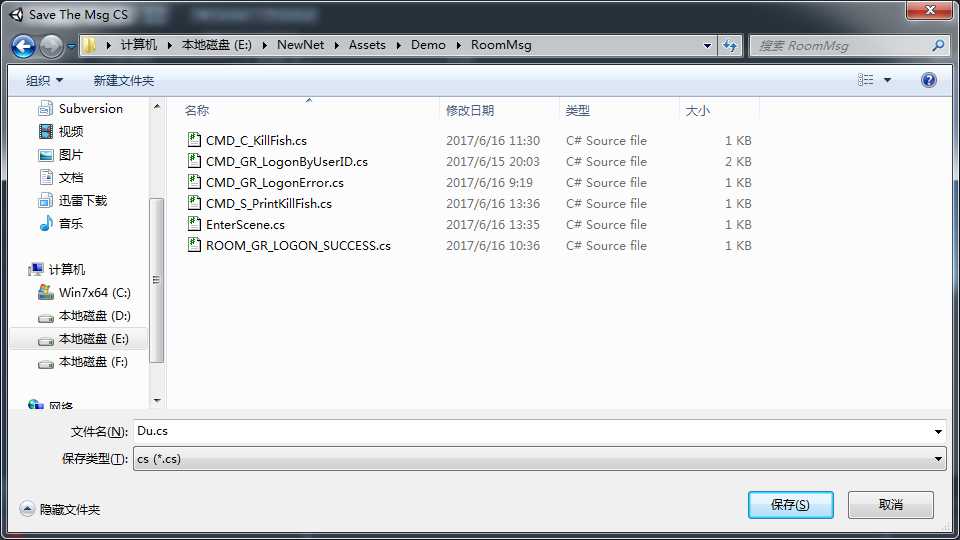Click the icon of CMD_C_KillFish.cs
The image size is (960, 540).
click(x=194, y=140)
